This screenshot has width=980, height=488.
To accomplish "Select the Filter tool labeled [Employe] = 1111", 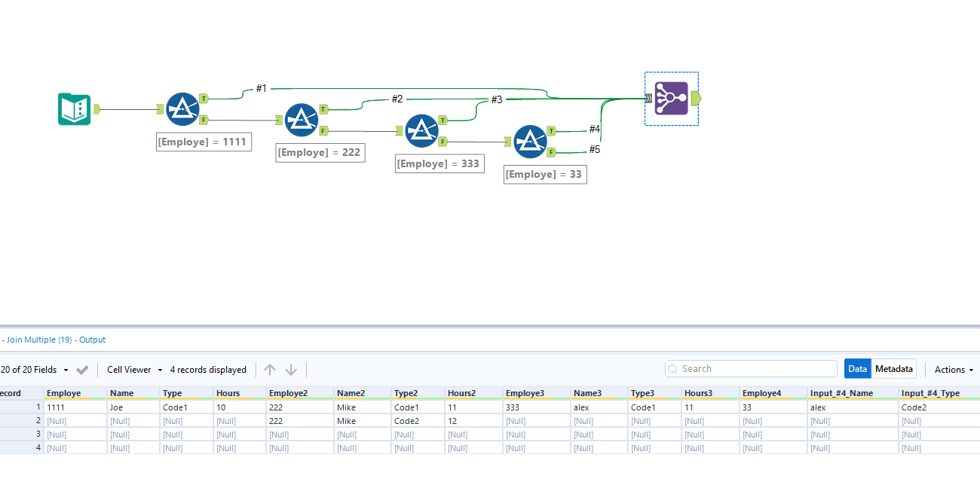I will 182,108.
